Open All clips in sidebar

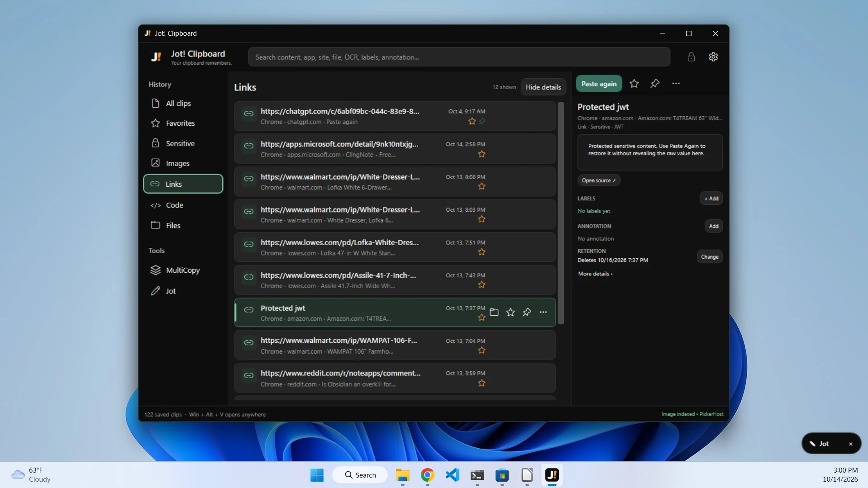pos(183,103)
